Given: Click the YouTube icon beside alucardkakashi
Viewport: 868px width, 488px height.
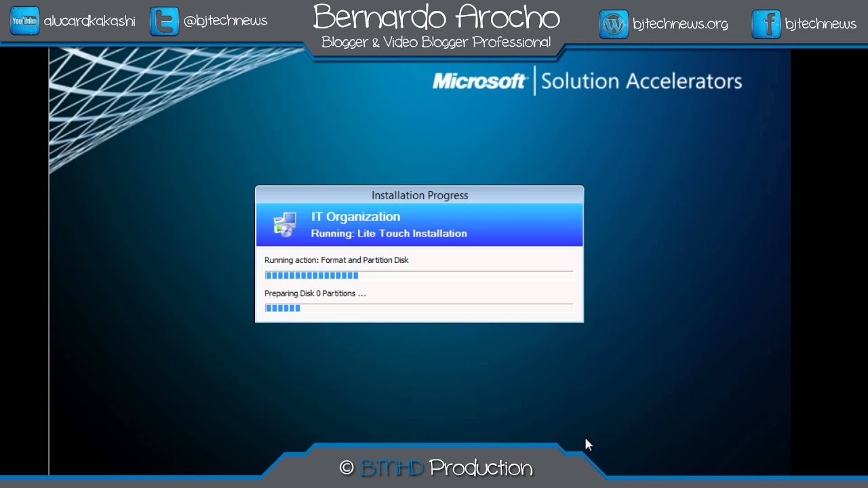Looking at the screenshot, I should pyautogui.click(x=24, y=21).
